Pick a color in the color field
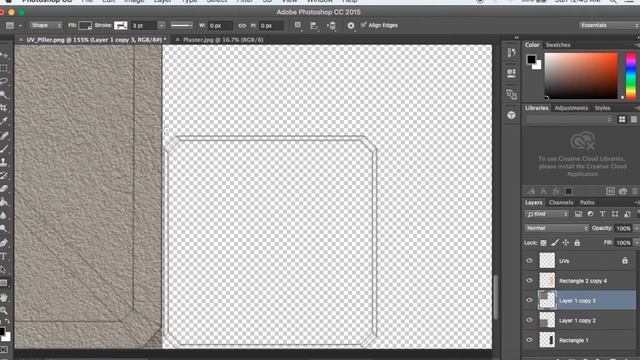Image resolution: width=640 pixels, height=360 pixels. (x=580, y=76)
